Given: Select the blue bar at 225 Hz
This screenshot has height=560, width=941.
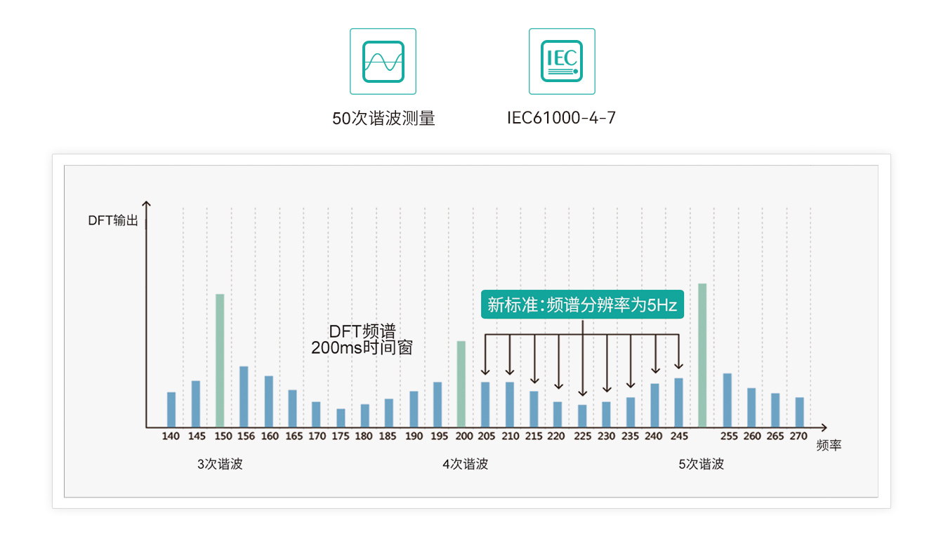Looking at the screenshot, I should tap(582, 415).
